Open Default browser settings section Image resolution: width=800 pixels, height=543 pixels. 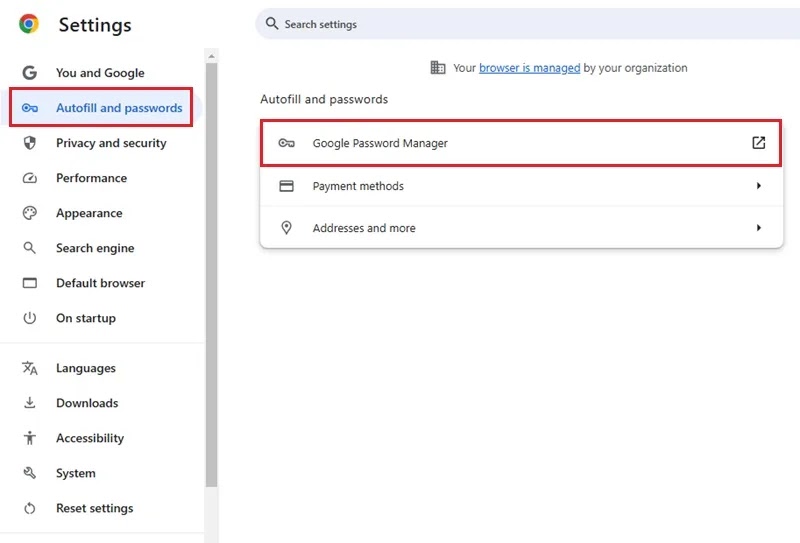(x=102, y=283)
